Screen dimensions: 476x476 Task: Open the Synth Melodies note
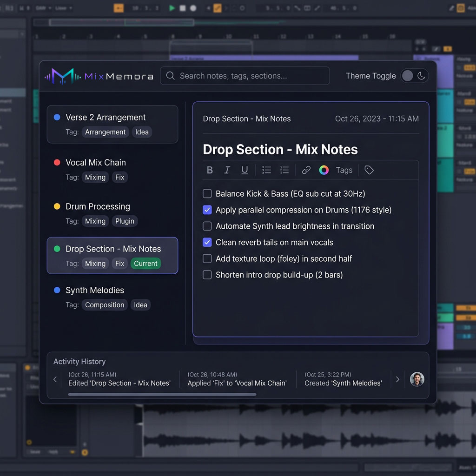112,297
